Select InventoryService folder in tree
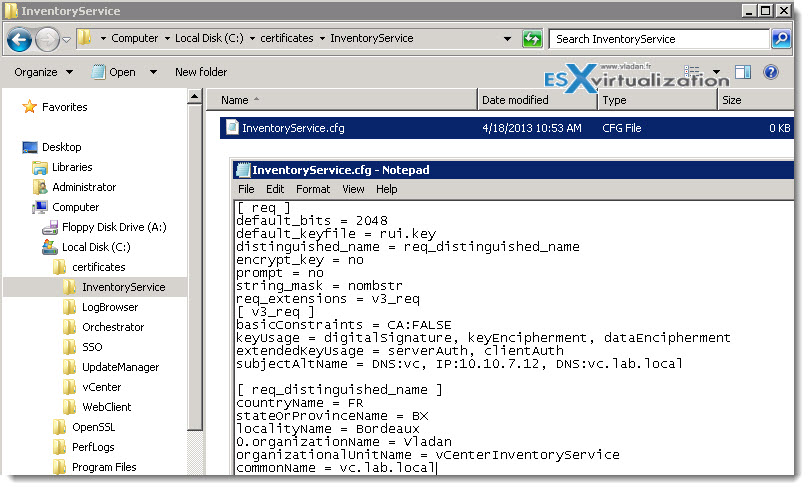 (124, 287)
